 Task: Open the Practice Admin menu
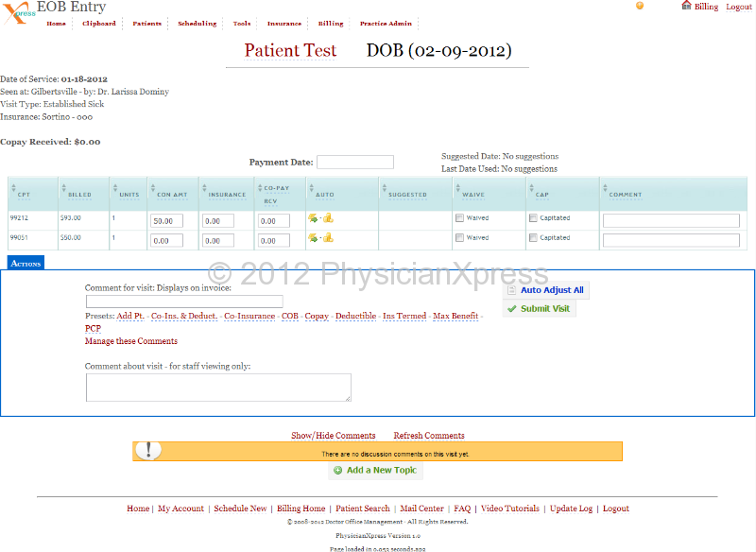[387, 24]
